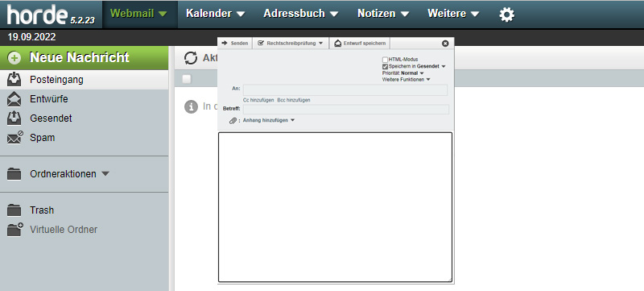Click the date 19.09.2022
Viewport: 644px width, 291px height.
coord(31,37)
